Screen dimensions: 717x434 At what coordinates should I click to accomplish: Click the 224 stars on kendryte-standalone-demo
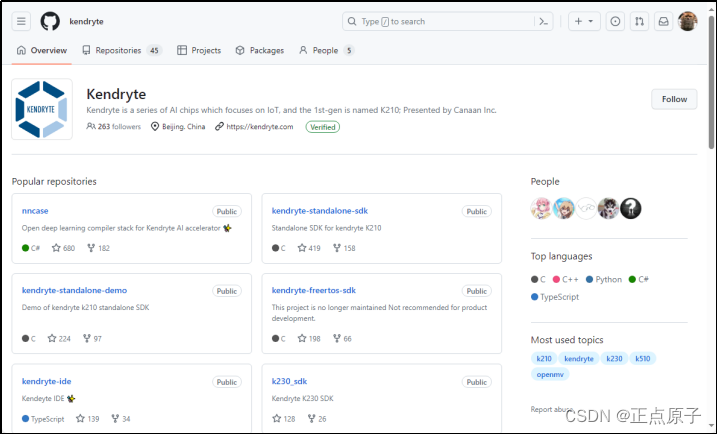pos(59,338)
